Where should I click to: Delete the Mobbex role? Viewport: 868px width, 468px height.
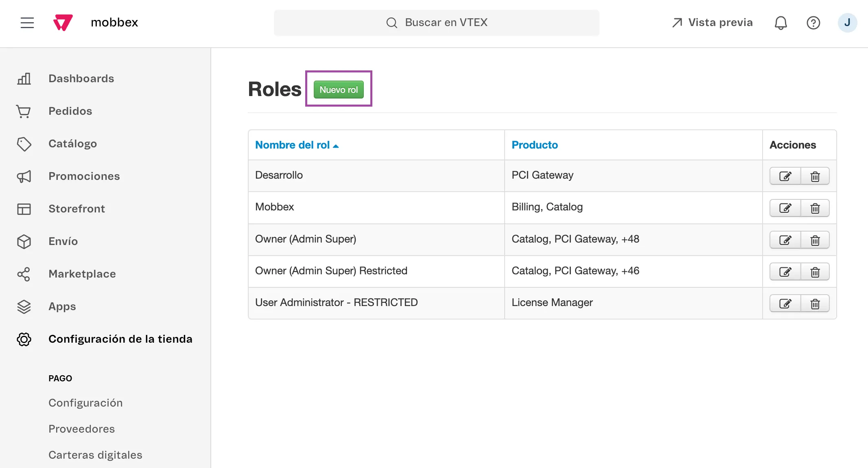[815, 208]
